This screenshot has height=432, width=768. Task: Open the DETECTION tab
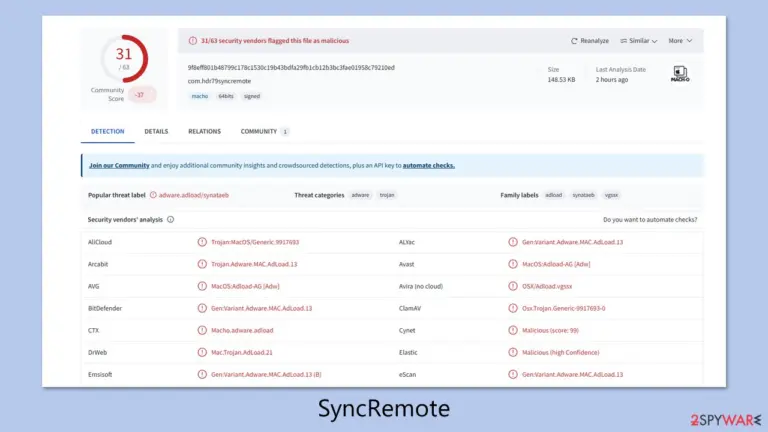click(x=107, y=131)
